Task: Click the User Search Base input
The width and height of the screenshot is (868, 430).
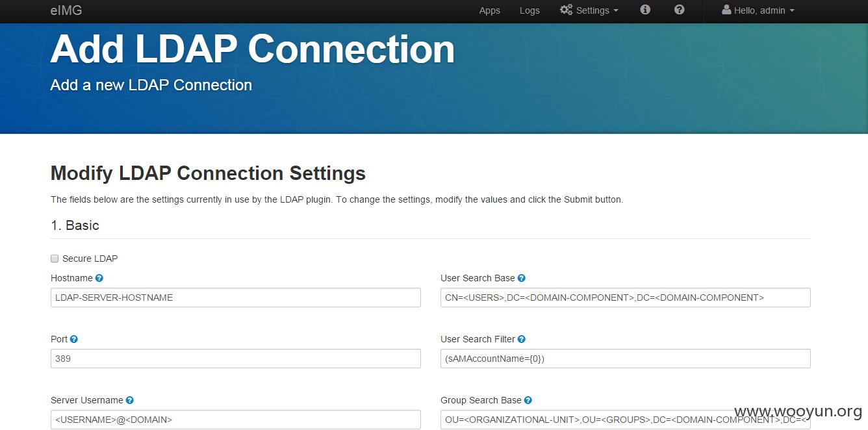Action: pos(626,297)
